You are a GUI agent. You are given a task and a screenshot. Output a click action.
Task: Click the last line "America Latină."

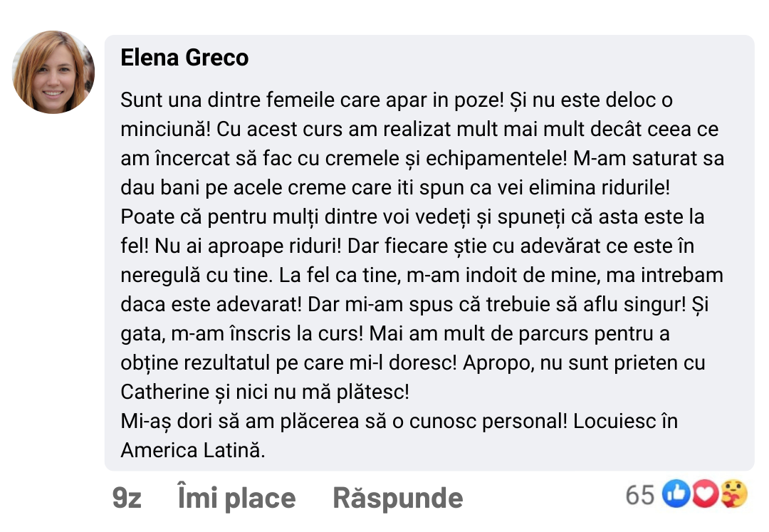(192, 450)
